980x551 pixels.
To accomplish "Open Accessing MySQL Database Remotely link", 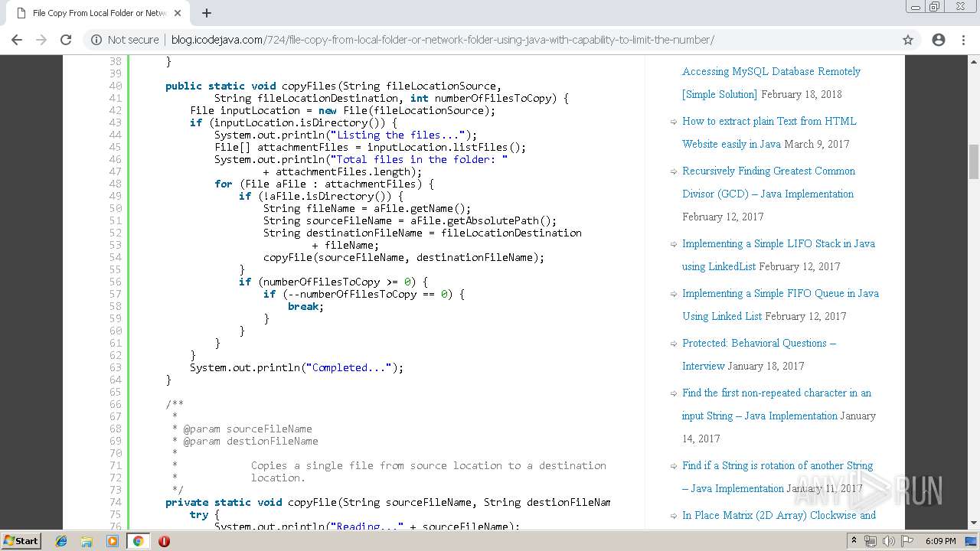I will point(771,83).
